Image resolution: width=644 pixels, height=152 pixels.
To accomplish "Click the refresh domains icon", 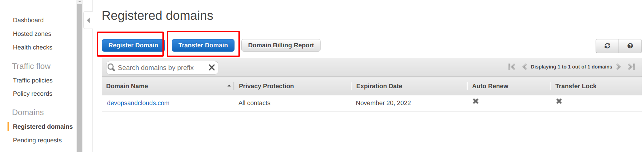I will [607, 46].
